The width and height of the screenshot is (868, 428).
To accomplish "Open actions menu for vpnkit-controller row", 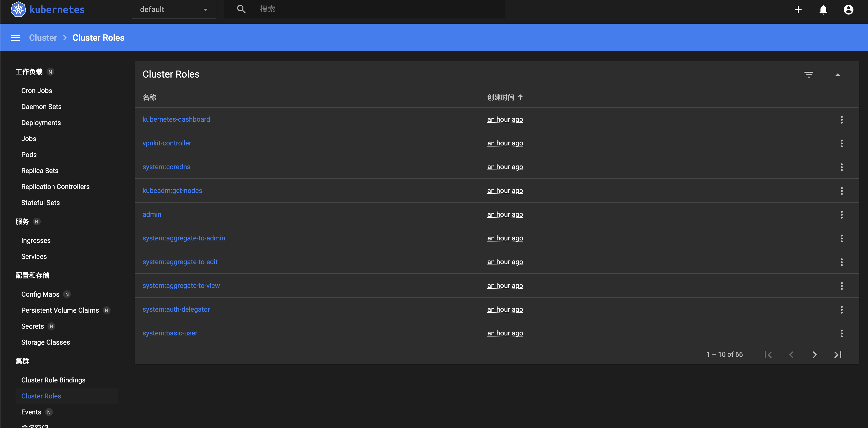I will pyautogui.click(x=842, y=143).
